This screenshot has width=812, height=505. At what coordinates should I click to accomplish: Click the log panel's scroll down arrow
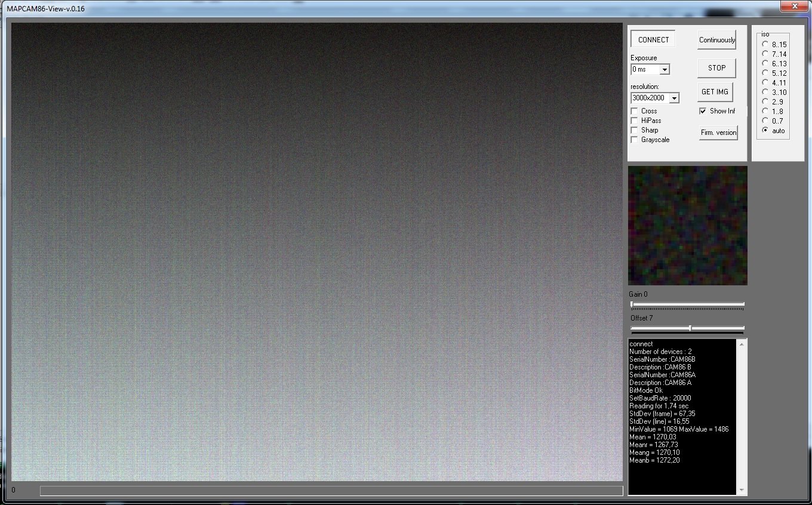click(x=742, y=491)
